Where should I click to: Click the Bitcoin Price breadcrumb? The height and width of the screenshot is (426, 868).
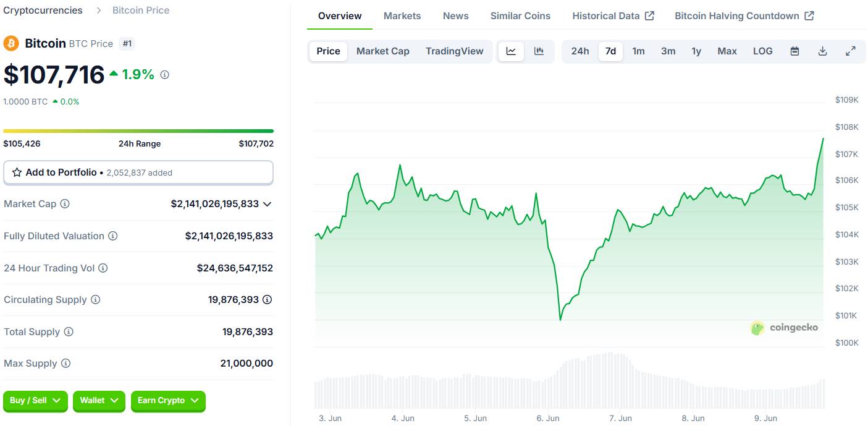tap(141, 11)
